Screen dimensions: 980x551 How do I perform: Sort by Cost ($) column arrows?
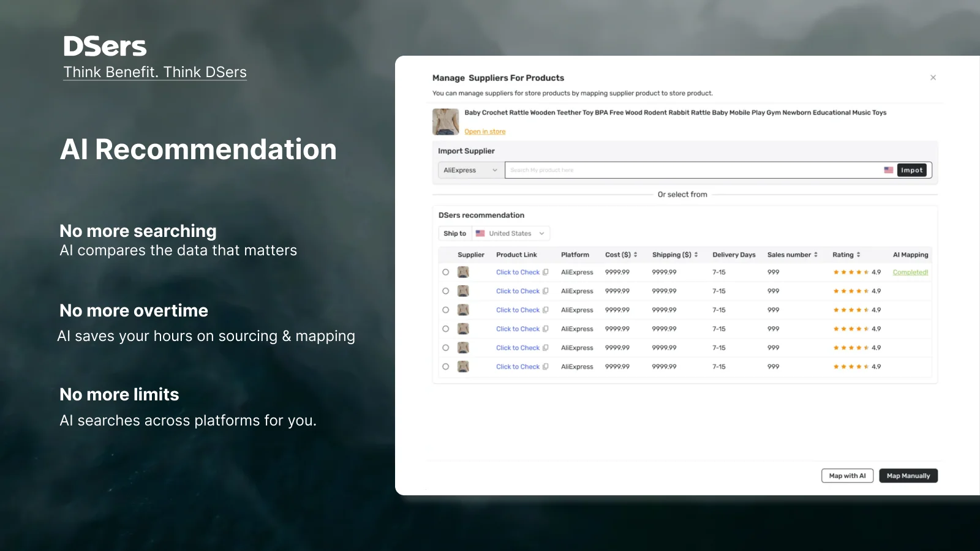pos(635,255)
